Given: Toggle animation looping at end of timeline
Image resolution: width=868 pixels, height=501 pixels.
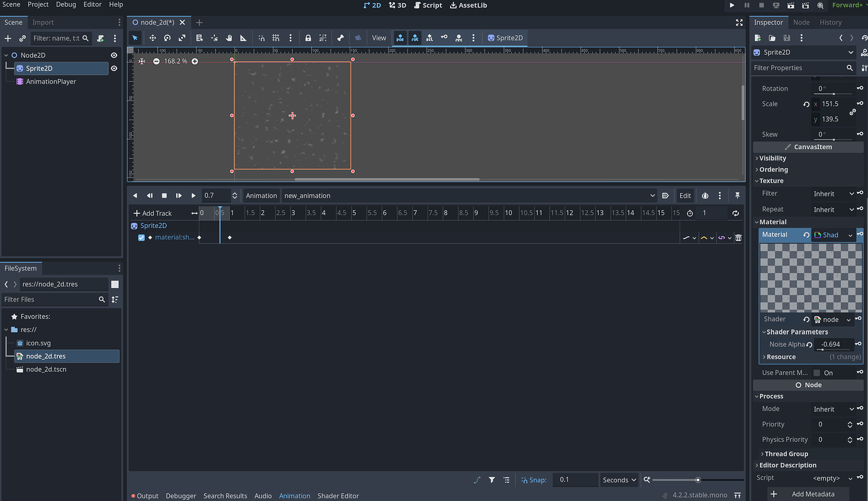Looking at the screenshot, I should tap(735, 213).
